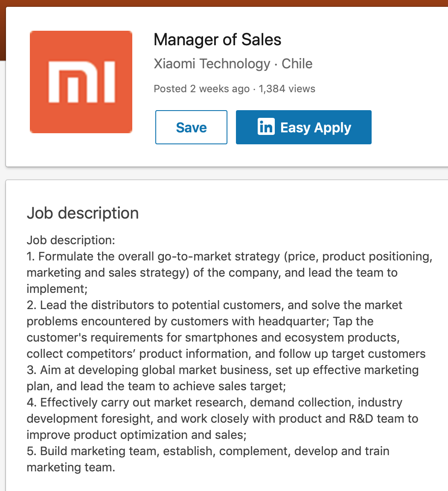
Task: Click the smaller 'Job description:' line
Action: 71,240
